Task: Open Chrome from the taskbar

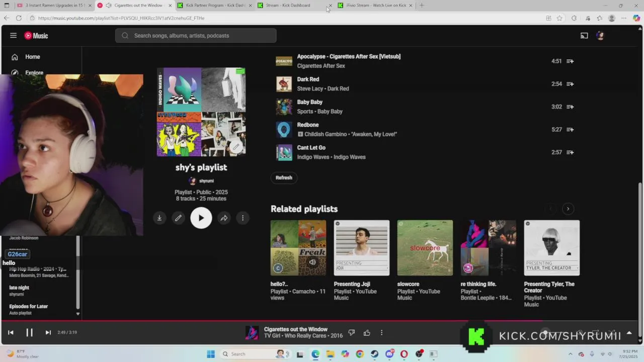Action: tap(359, 354)
